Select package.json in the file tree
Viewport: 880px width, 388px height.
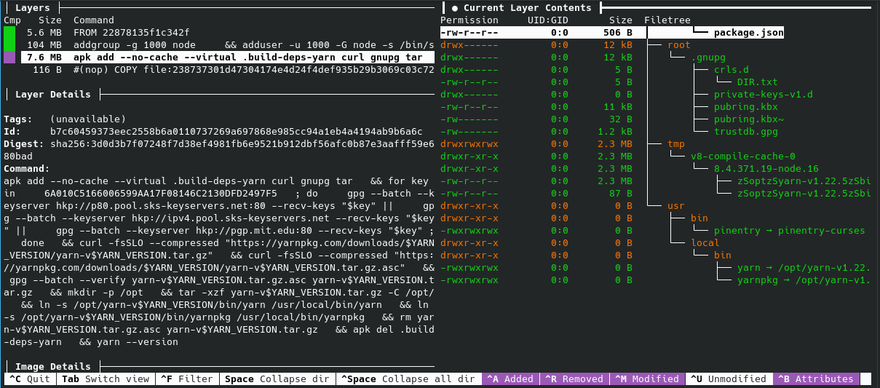pos(749,33)
